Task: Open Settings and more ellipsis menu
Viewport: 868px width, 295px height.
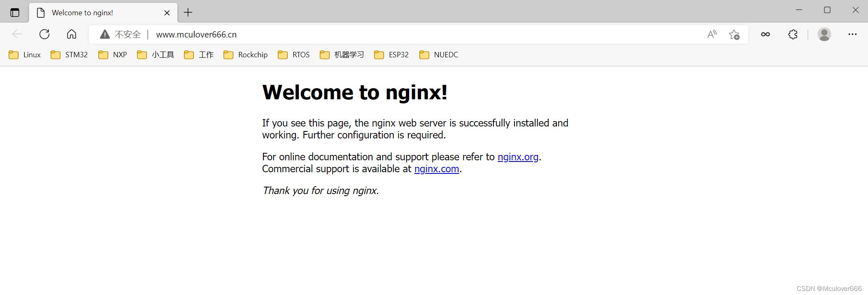Action: coord(852,34)
